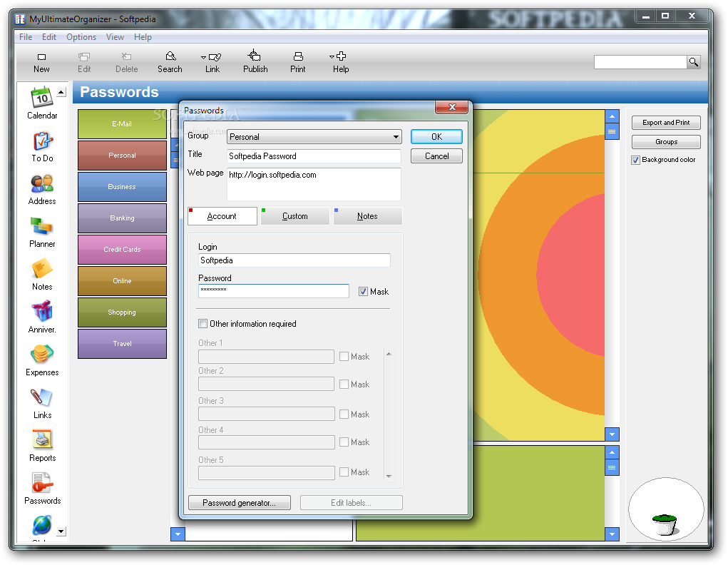Click the Print toolbar button
This screenshot has height=565, width=728.
coord(297,63)
